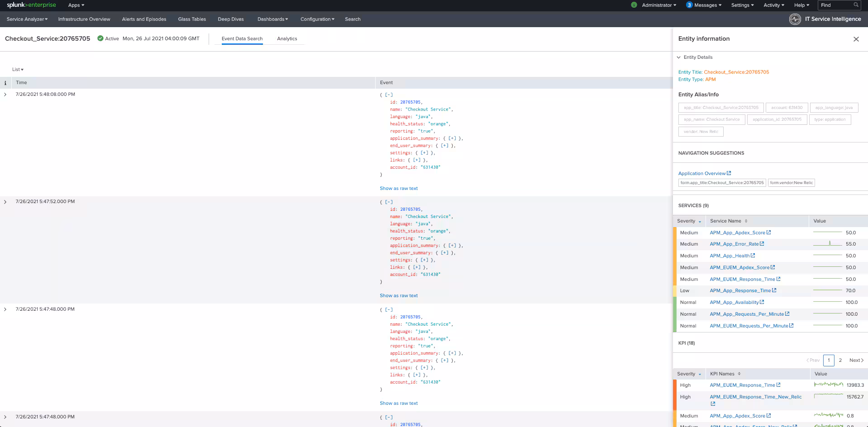Open the List view dropdown
The height and width of the screenshot is (427, 868).
pyautogui.click(x=18, y=70)
